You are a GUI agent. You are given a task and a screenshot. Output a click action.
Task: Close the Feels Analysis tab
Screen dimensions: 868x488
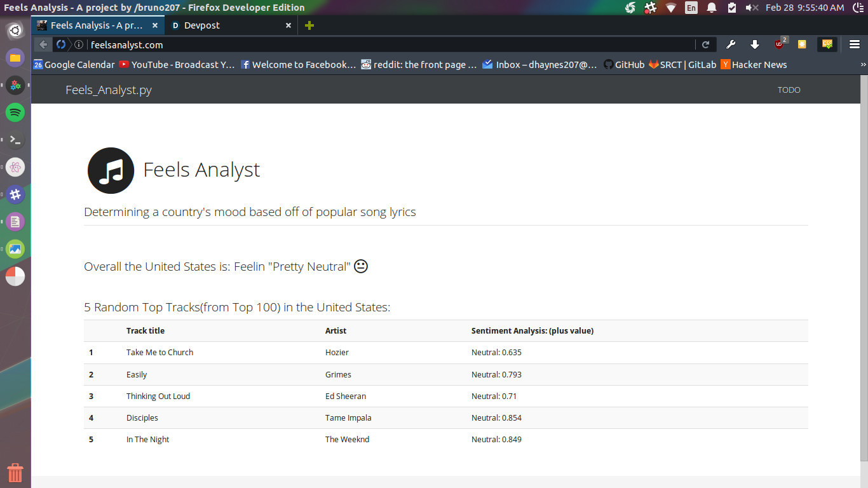coord(155,25)
